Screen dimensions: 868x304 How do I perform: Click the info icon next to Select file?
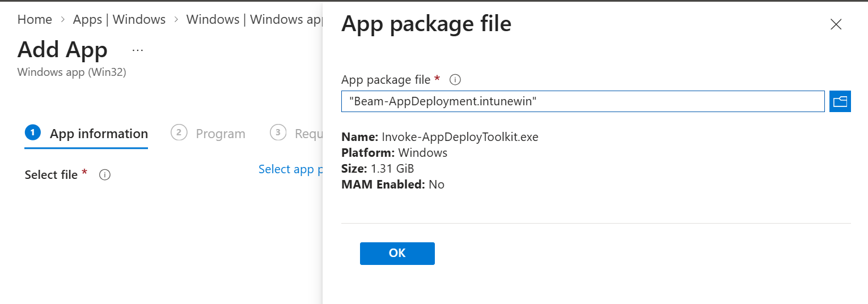coord(104,175)
